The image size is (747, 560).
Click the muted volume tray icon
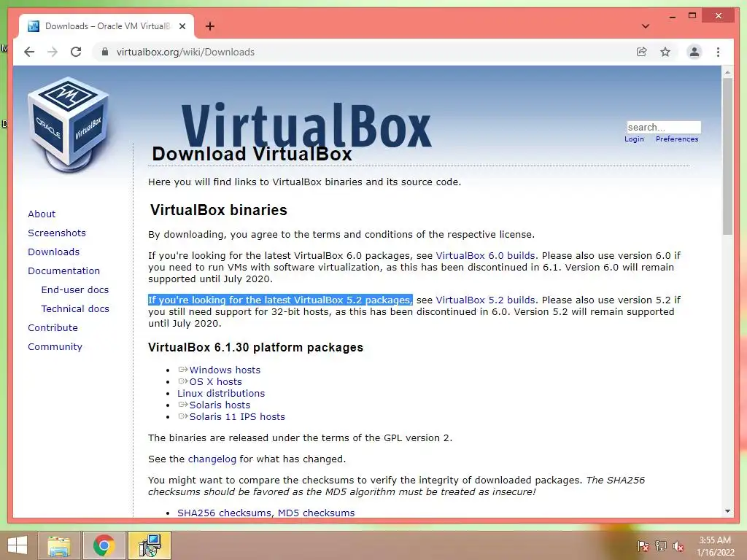pyautogui.click(x=678, y=546)
